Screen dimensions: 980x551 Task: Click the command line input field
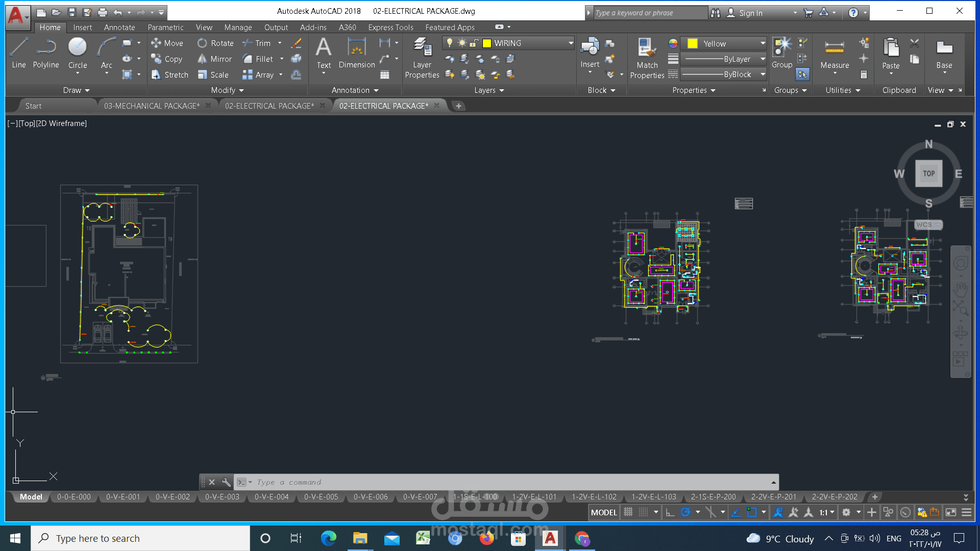tap(510, 482)
